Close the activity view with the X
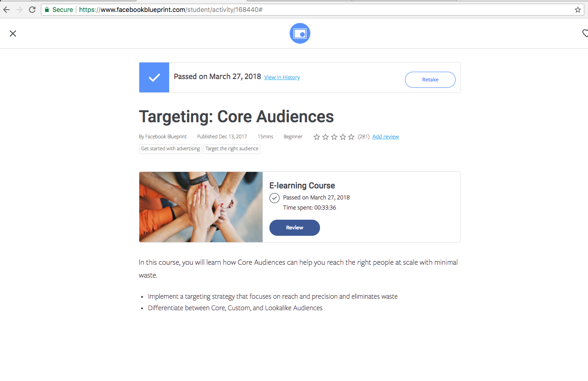The width and height of the screenshot is (588, 381). click(x=12, y=33)
